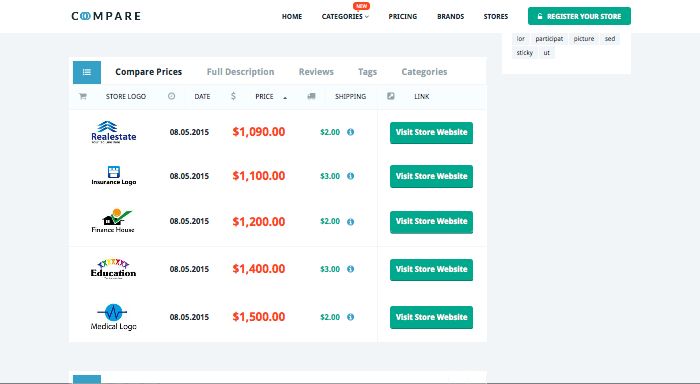The width and height of the screenshot is (700, 384).
Task: Switch to the Categories tab
Action: click(x=424, y=72)
